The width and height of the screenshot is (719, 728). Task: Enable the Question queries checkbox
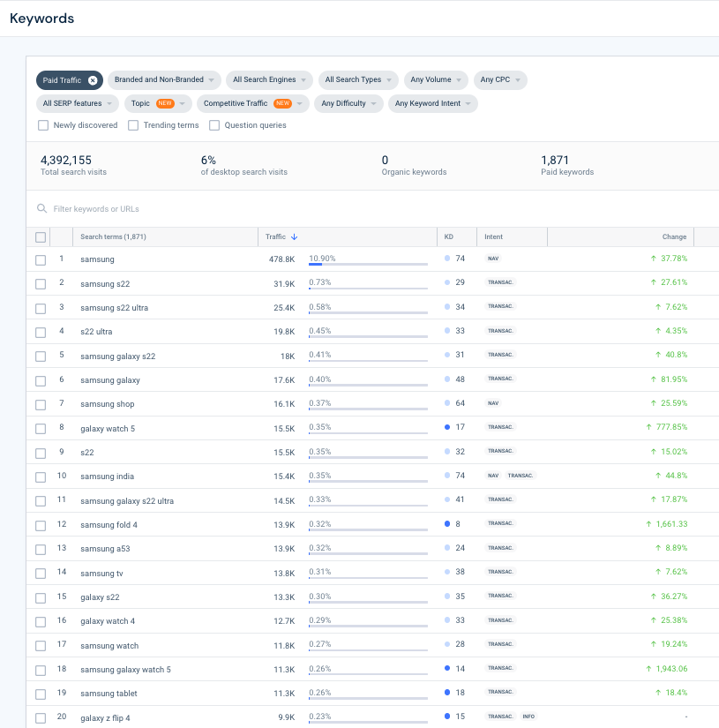tap(214, 125)
